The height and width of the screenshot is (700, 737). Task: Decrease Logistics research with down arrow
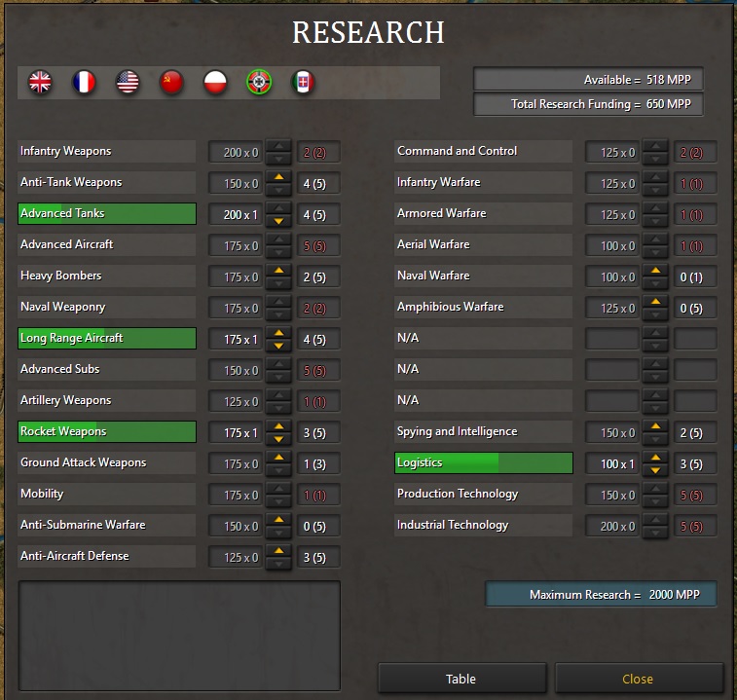pyautogui.click(x=655, y=470)
